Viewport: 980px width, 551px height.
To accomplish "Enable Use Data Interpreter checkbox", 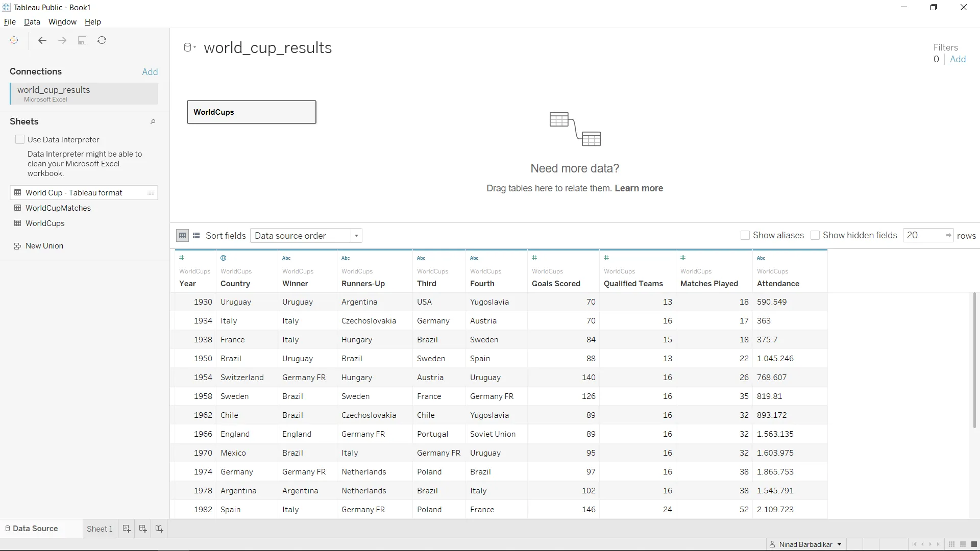I will (20, 139).
